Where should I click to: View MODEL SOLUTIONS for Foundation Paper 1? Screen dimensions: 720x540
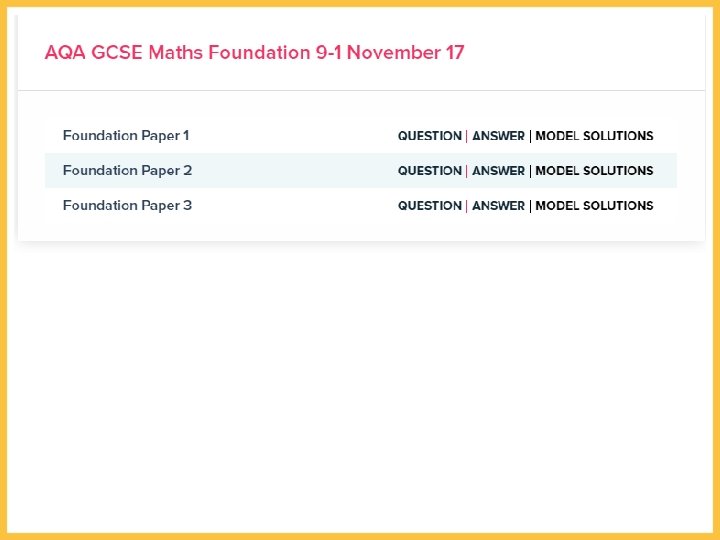[594, 136]
